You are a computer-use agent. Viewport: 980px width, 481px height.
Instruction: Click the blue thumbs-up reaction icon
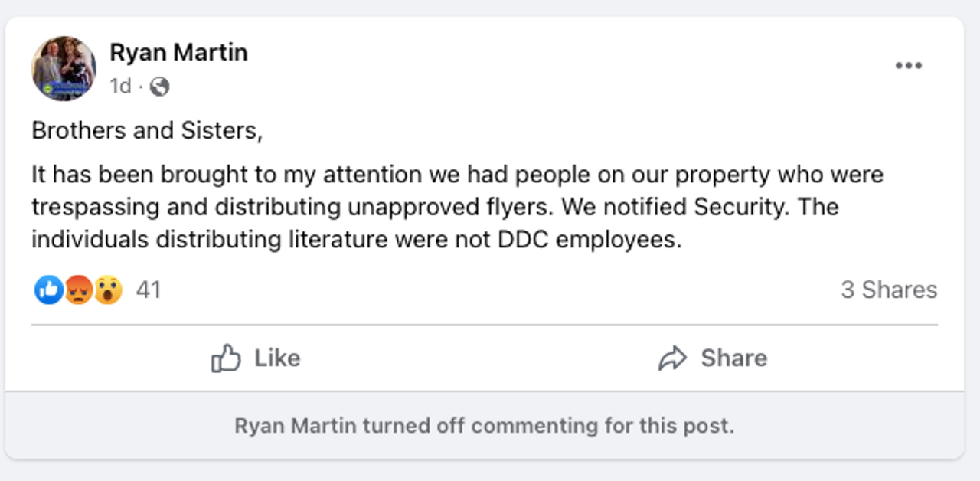[x=48, y=290]
